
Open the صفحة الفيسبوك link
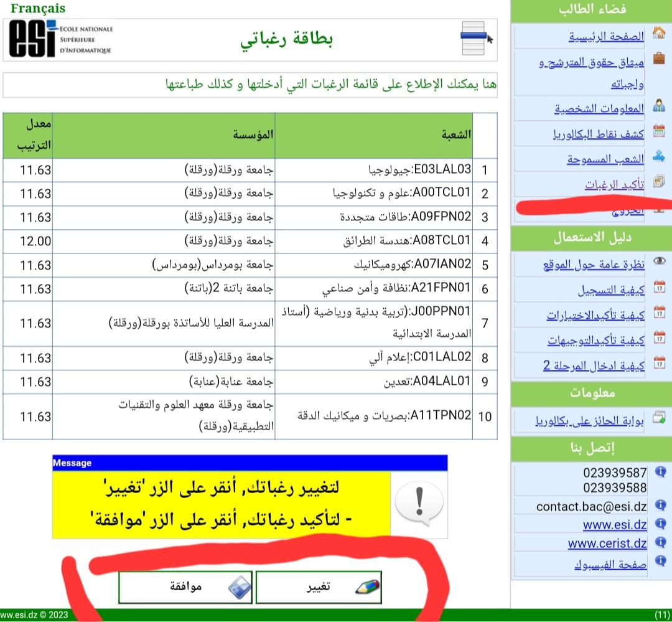610,565
